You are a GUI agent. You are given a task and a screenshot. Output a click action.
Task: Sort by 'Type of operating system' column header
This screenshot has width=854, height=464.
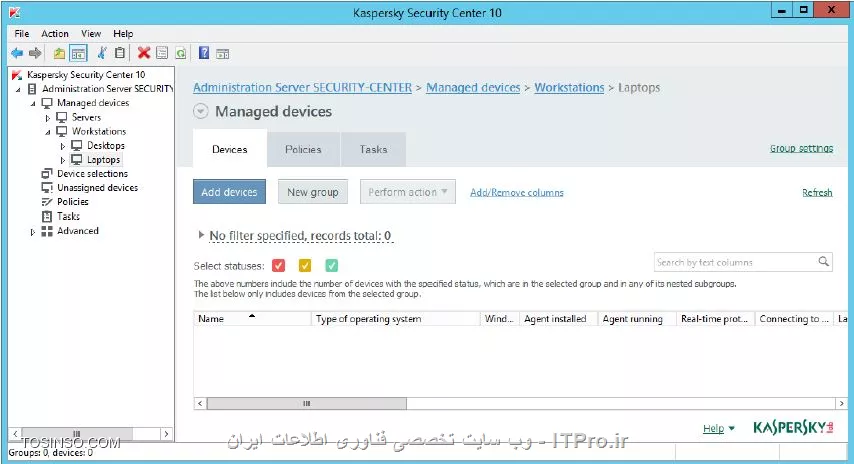395,319
